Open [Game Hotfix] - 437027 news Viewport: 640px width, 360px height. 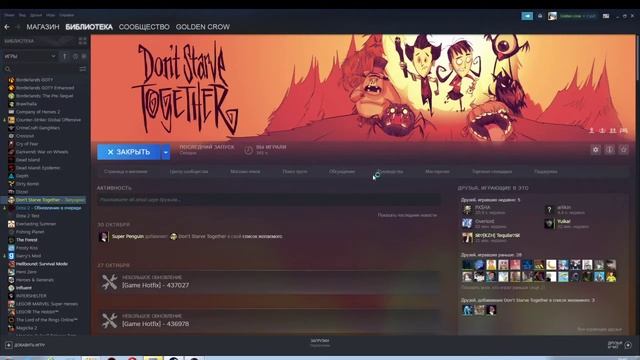point(156,285)
